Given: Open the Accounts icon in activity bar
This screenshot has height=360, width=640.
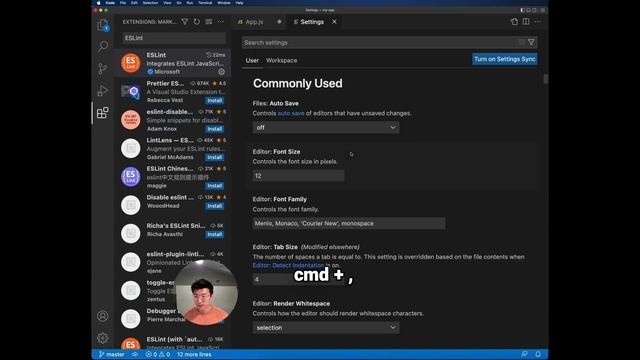Looking at the screenshot, I should pyautogui.click(x=103, y=316).
